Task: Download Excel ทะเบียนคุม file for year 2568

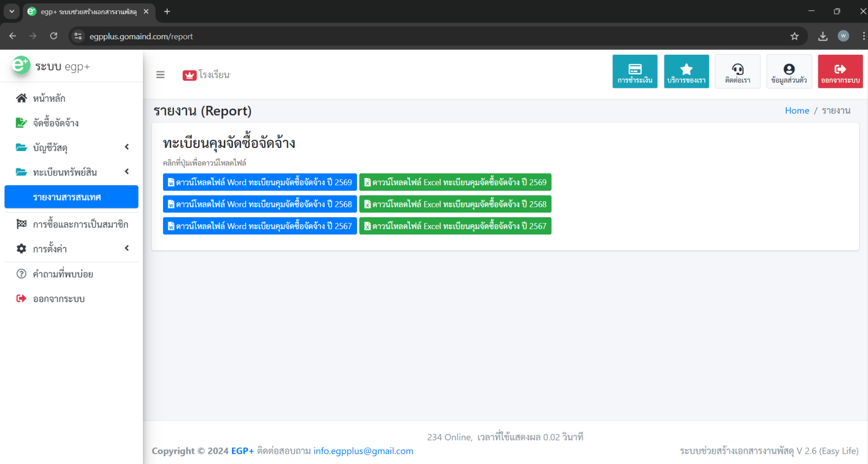Action: coord(455,204)
